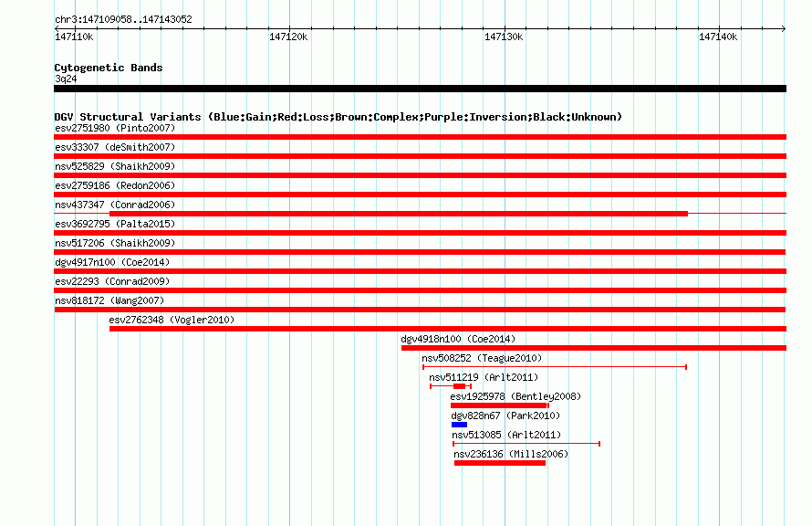Select the nsv818172 red loss bar
The width and height of the screenshot is (812, 526).
[420, 310]
